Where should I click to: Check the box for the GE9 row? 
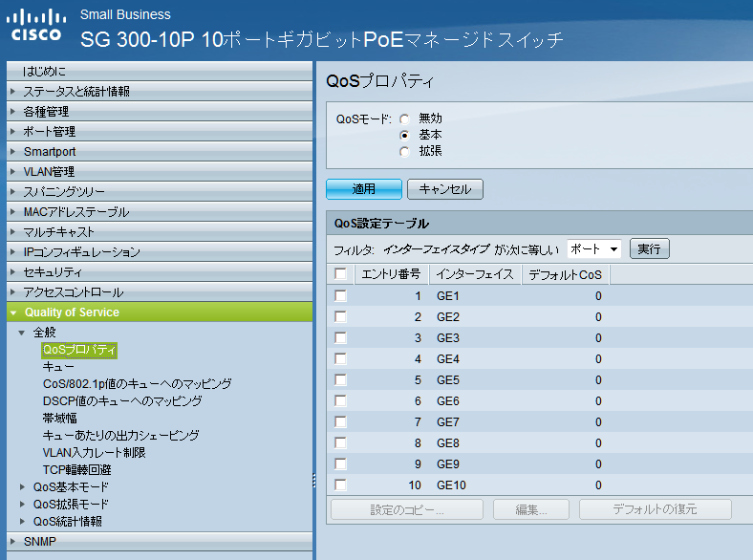[340, 463]
